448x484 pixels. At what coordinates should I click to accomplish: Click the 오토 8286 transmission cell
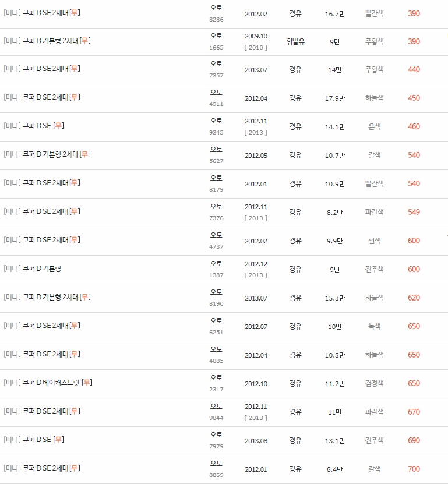216,13
